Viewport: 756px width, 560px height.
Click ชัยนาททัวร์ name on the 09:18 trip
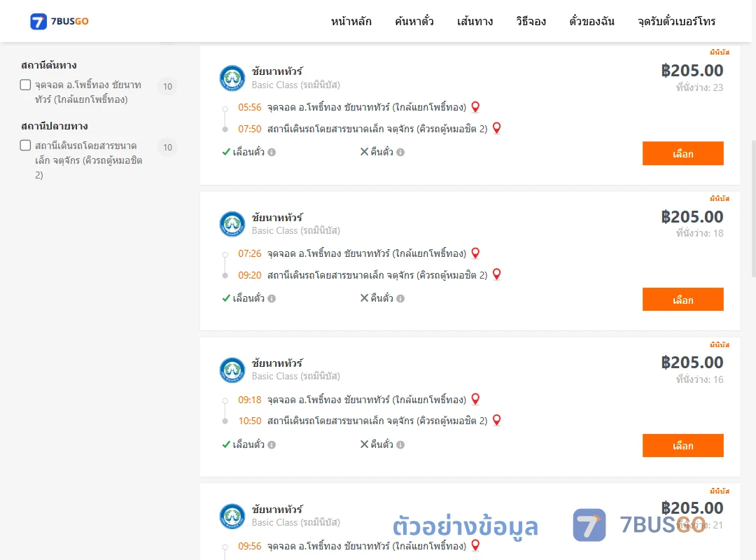pos(277,363)
